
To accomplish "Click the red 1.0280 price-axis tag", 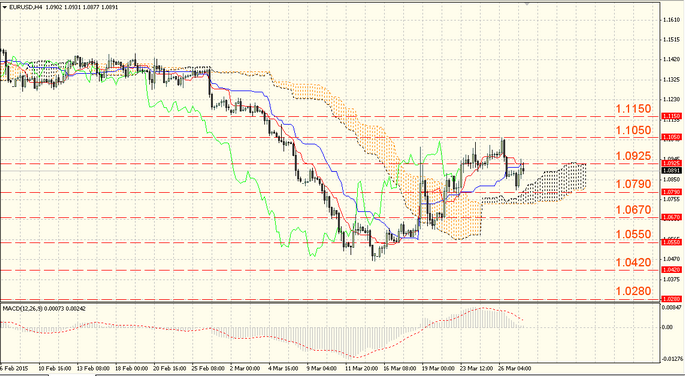I will tap(671, 299).
